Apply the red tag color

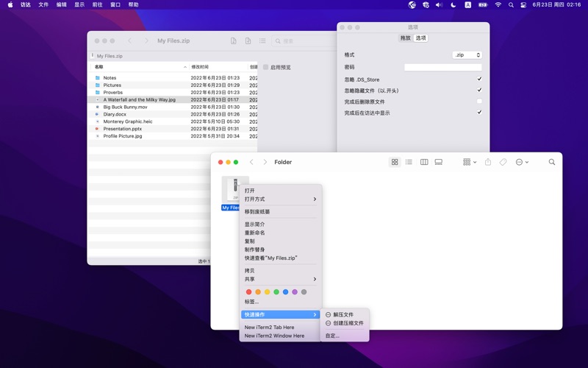click(x=248, y=292)
